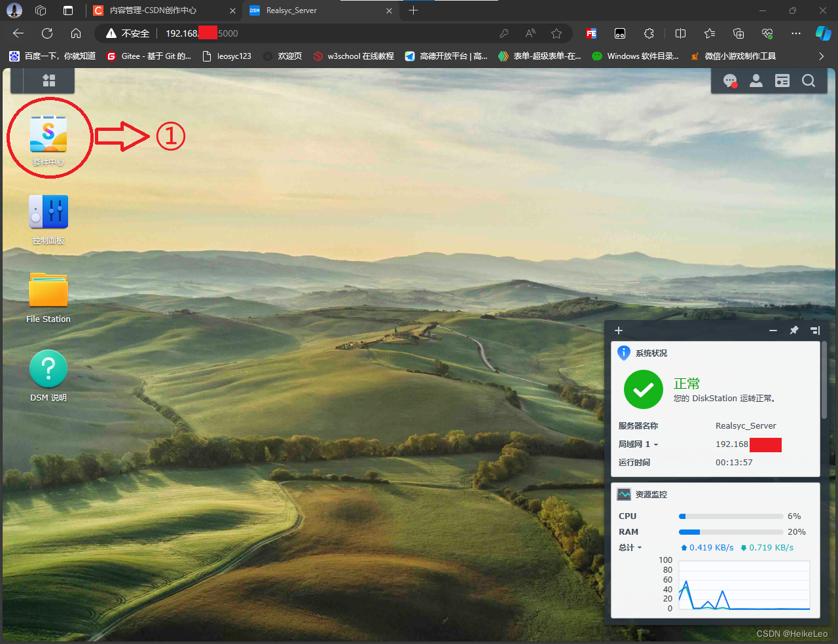Go to browser home page icon

(76, 33)
